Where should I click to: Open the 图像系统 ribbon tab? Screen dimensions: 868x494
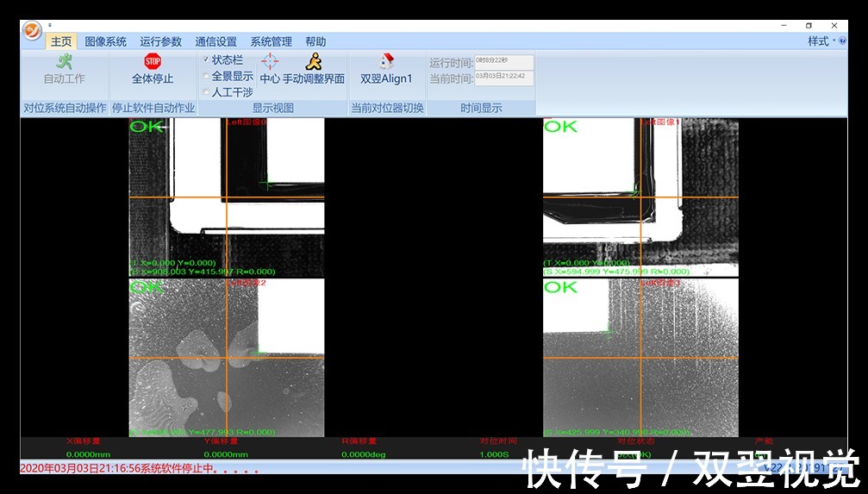click(x=105, y=41)
